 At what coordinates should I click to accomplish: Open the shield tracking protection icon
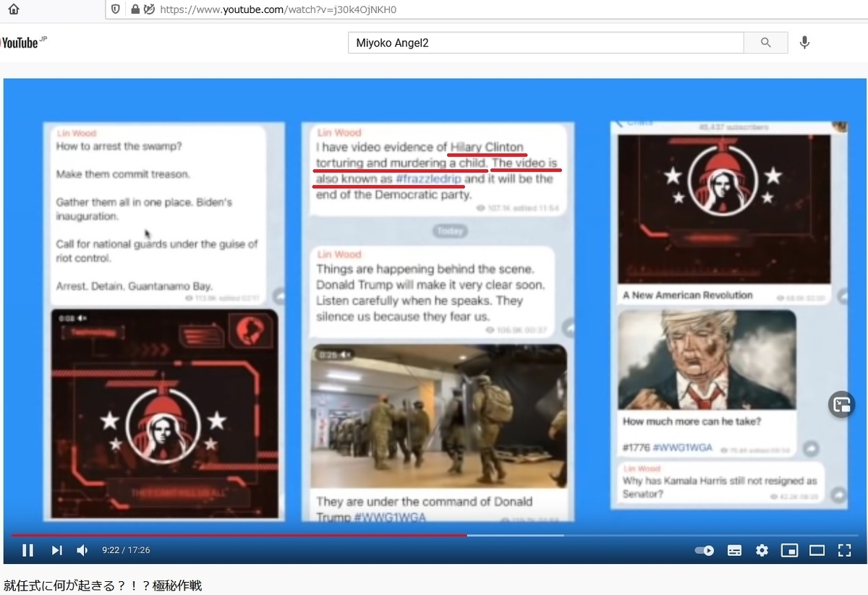tap(116, 9)
